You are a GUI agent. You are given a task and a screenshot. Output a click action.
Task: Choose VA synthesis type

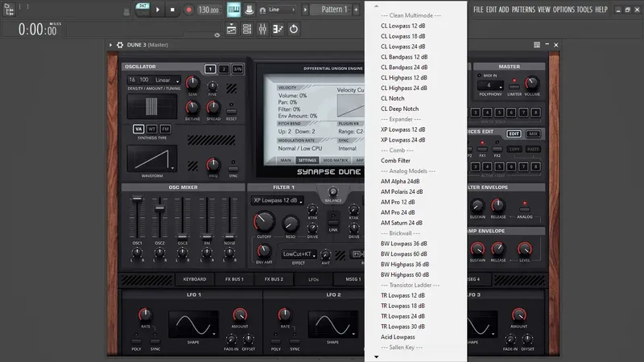click(138, 129)
